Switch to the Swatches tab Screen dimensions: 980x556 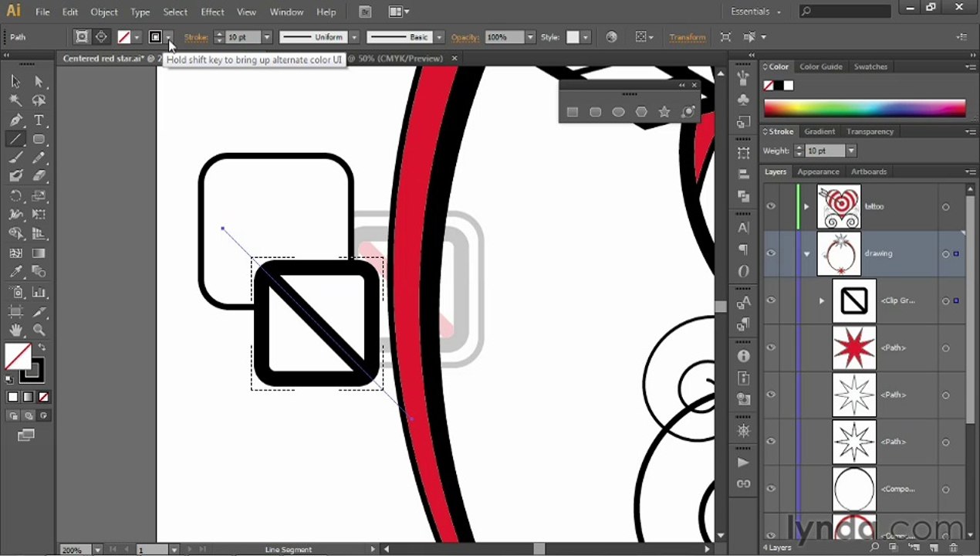(870, 66)
